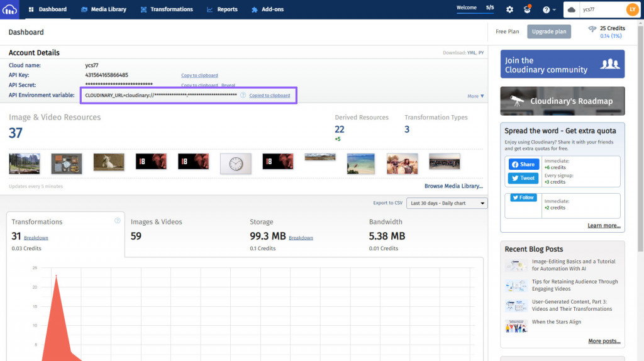This screenshot has height=361, width=644.
Task: Click the Twitter Follow button
Action: click(x=523, y=197)
